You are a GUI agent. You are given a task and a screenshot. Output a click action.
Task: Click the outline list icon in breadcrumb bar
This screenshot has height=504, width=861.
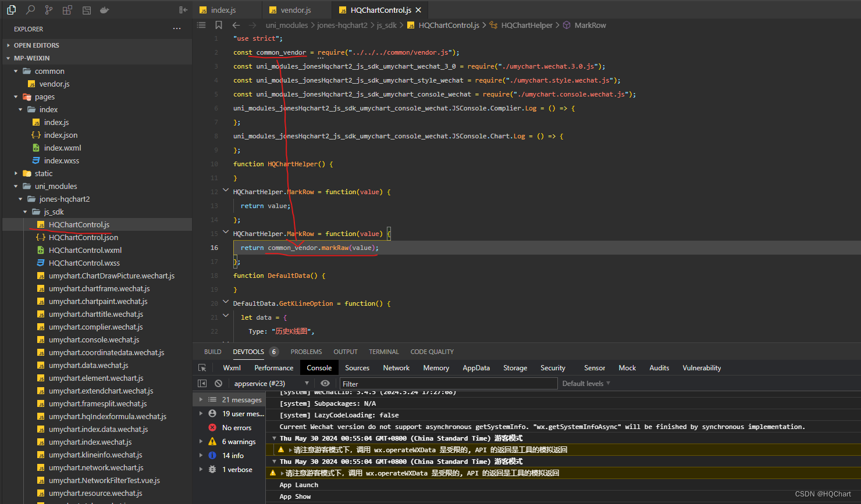pos(201,25)
